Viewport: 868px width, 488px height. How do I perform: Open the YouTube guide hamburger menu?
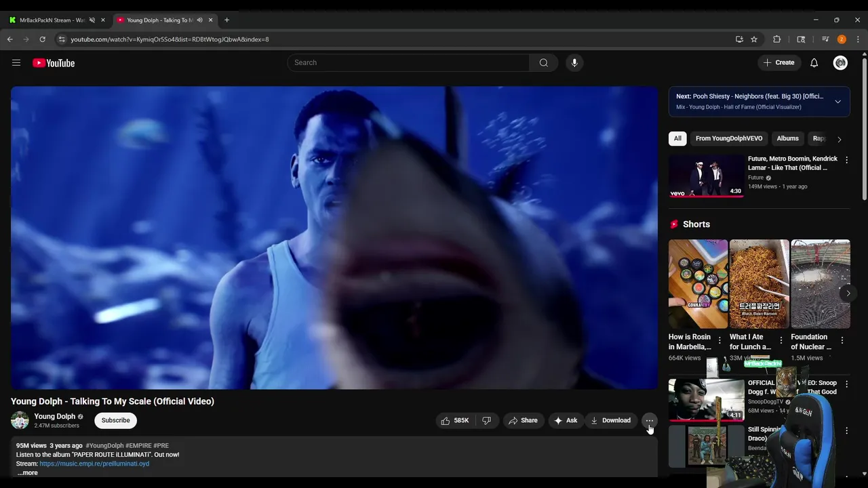point(16,63)
